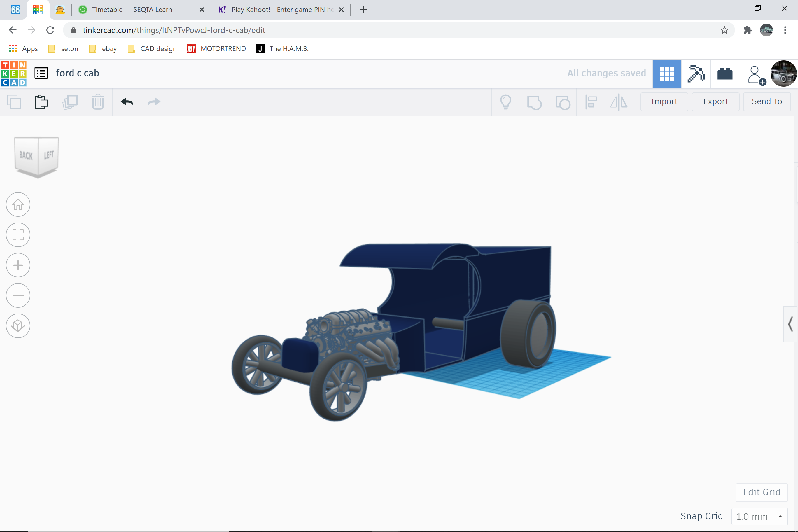Zoom out with the minus button

pyautogui.click(x=18, y=295)
